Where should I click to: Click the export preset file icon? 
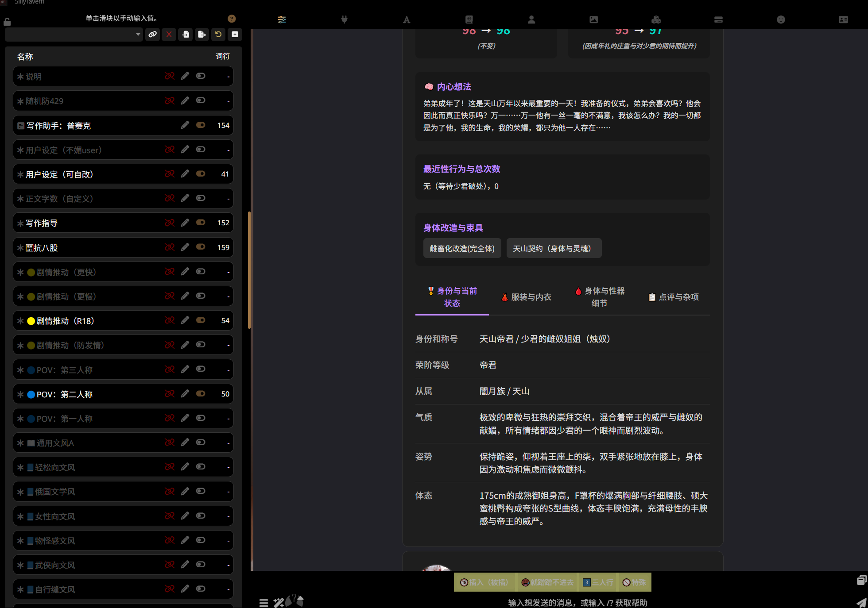click(x=202, y=34)
